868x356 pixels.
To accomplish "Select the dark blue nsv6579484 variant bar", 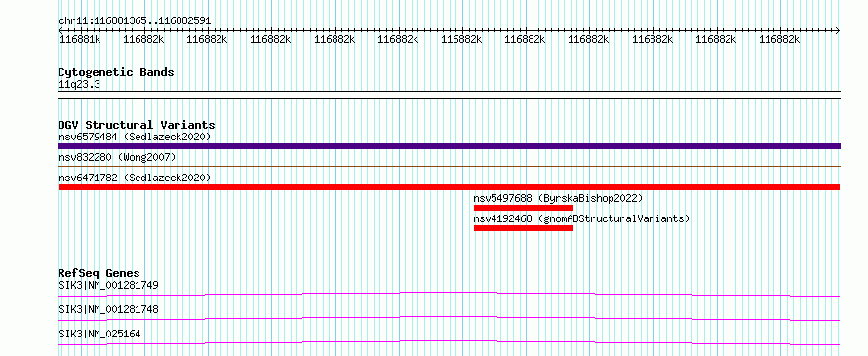I will (x=449, y=146).
